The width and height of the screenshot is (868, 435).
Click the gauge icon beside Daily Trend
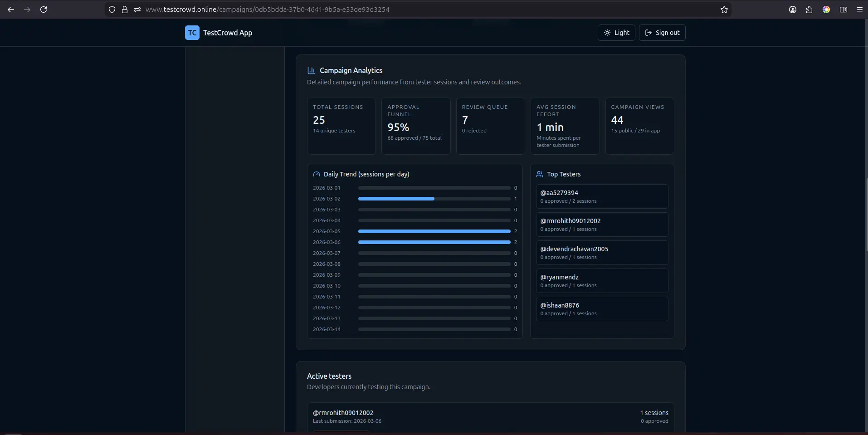tap(316, 174)
